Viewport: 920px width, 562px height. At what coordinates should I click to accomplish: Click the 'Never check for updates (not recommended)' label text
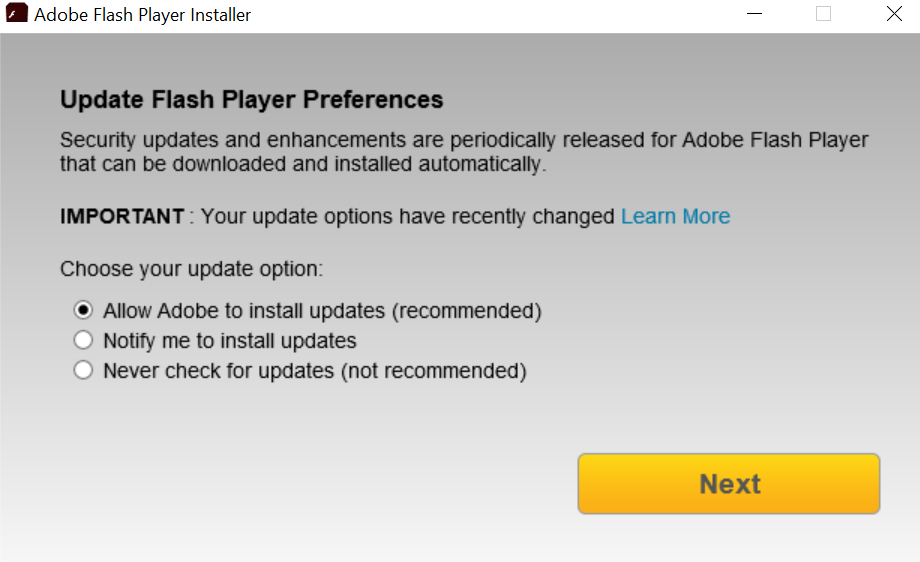point(314,371)
